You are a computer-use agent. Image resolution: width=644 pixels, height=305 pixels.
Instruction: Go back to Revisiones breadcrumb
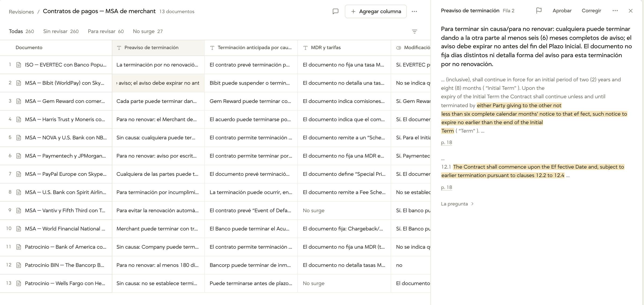tap(21, 12)
